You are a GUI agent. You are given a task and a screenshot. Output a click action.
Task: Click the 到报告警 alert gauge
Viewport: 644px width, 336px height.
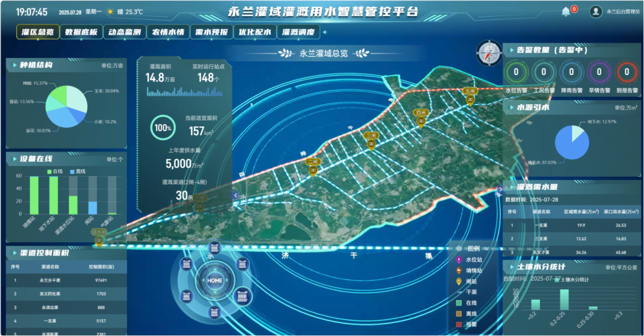click(x=626, y=72)
